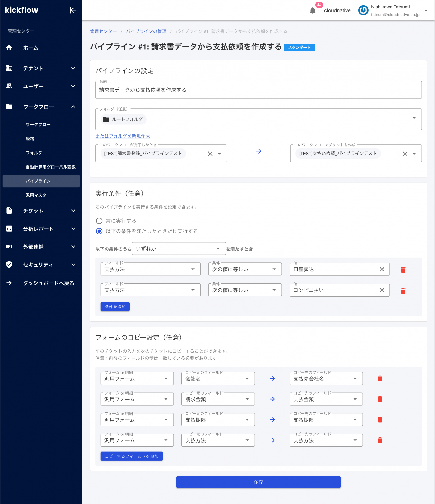Clear the コンビニ払い value using its X icon
The width and height of the screenshot is (435, 504).
click(x=382, y=290)
